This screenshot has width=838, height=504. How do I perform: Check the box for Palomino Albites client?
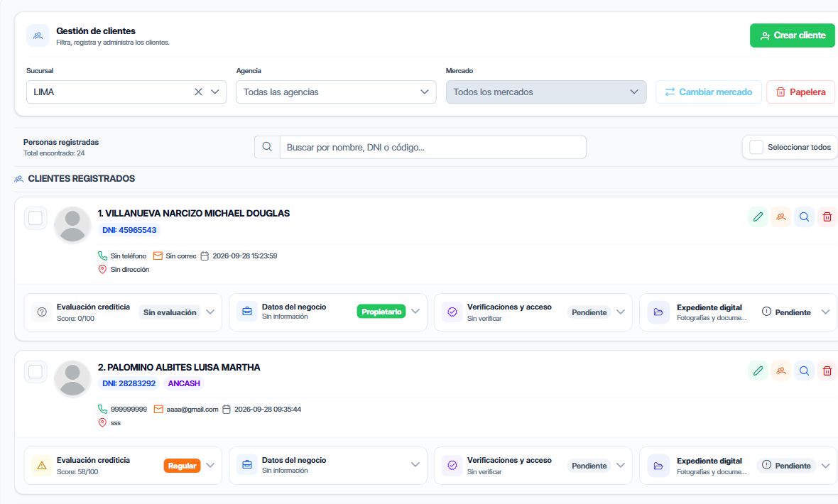point(36,372)
